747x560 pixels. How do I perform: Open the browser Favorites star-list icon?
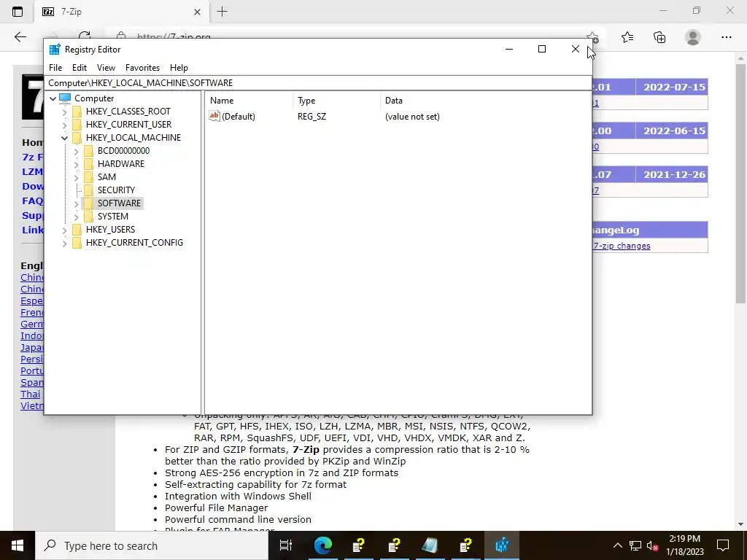click(x=627, y=37)
